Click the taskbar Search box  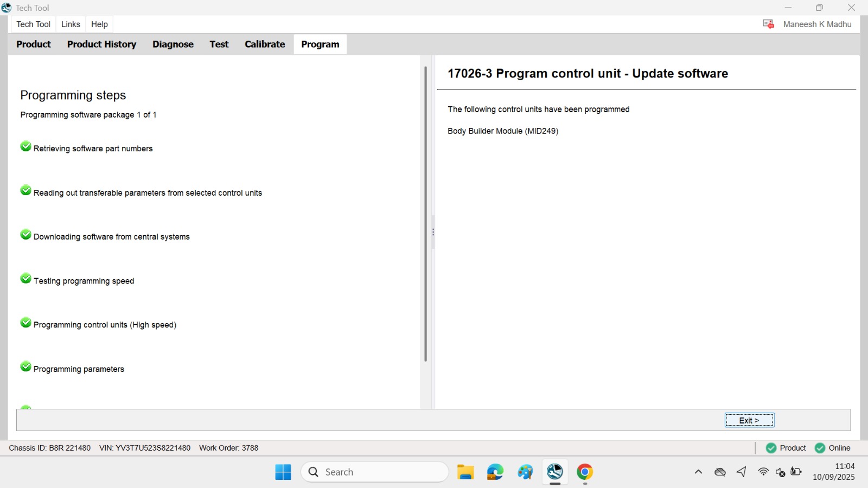pyautogui.click(x=375, y=472)
